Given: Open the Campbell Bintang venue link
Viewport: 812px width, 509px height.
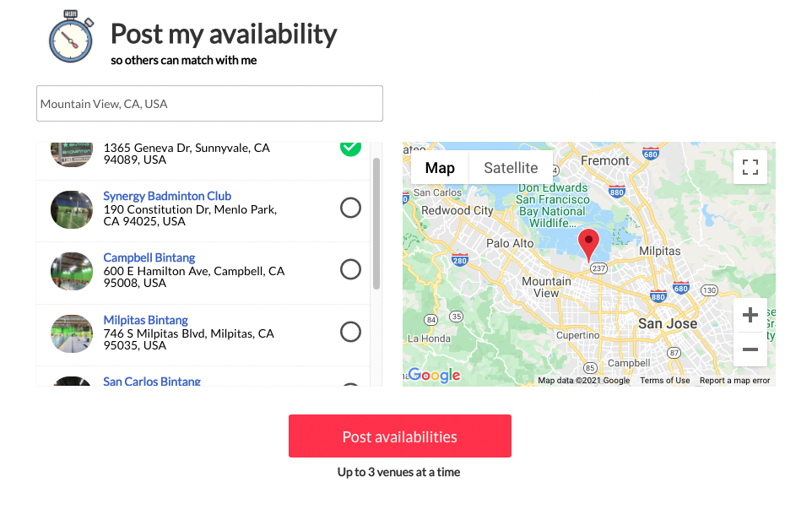Looking at the screenshot, I should tap(149, 257).
